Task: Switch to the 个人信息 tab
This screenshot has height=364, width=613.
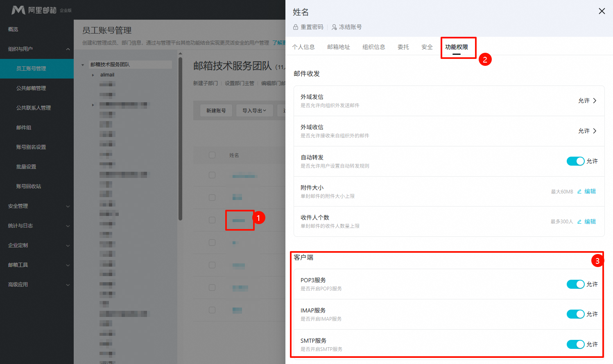Action: tap(303, 47)
